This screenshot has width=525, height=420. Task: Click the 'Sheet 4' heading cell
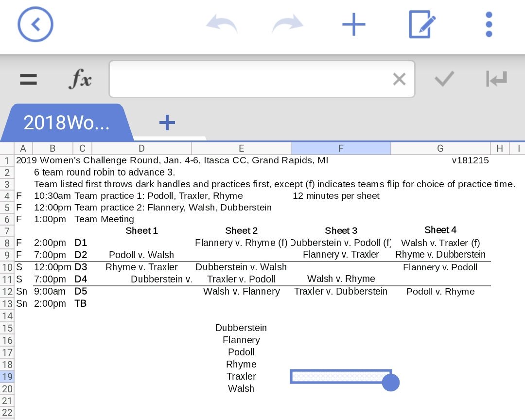(x=440, y=230)
